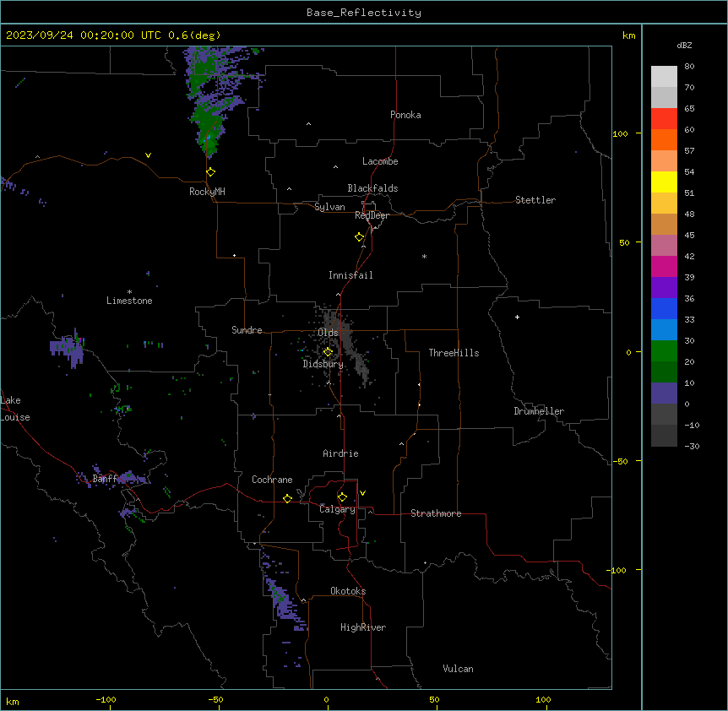Click the light blue 33-30 dBZ swatch
This screenshot has height=711, width=728.
(x=664, y=329)
